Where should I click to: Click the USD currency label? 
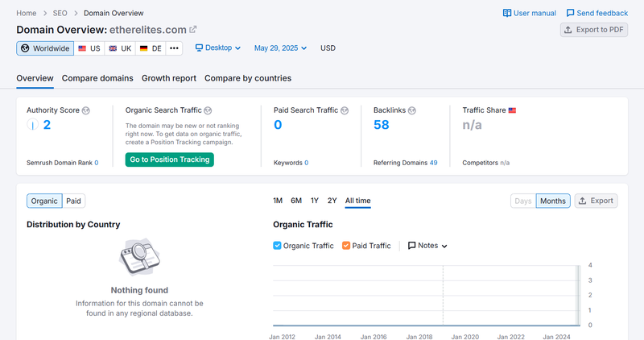point(328,48)
